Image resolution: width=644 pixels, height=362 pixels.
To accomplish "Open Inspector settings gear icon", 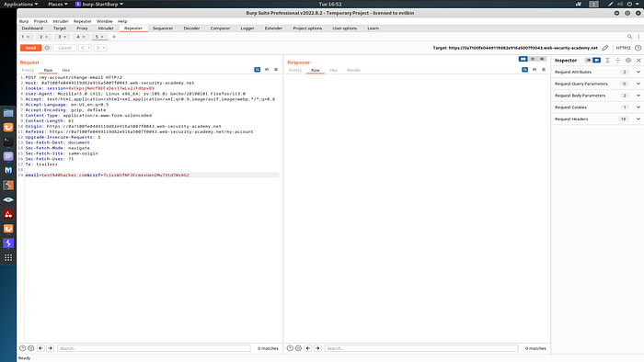I will click(628, 61).
